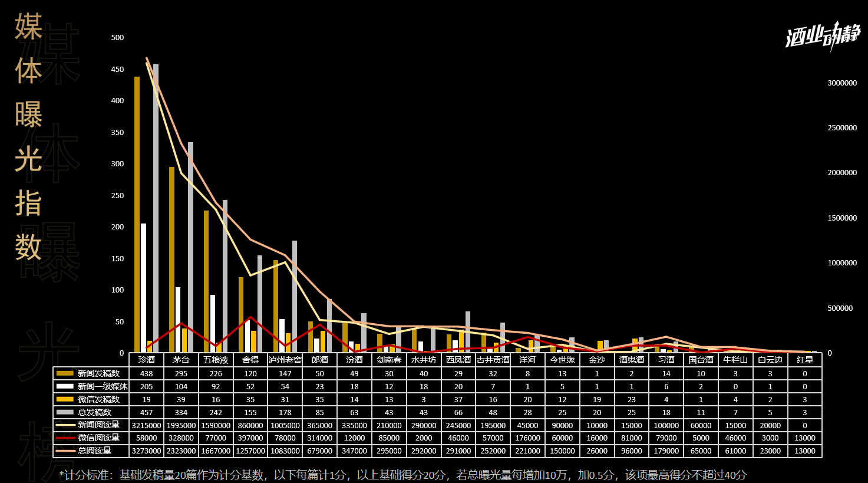This screenshot has width=868, height=483.
Task: Select the 五粮液 column header
Action: (x=216, y=360)
